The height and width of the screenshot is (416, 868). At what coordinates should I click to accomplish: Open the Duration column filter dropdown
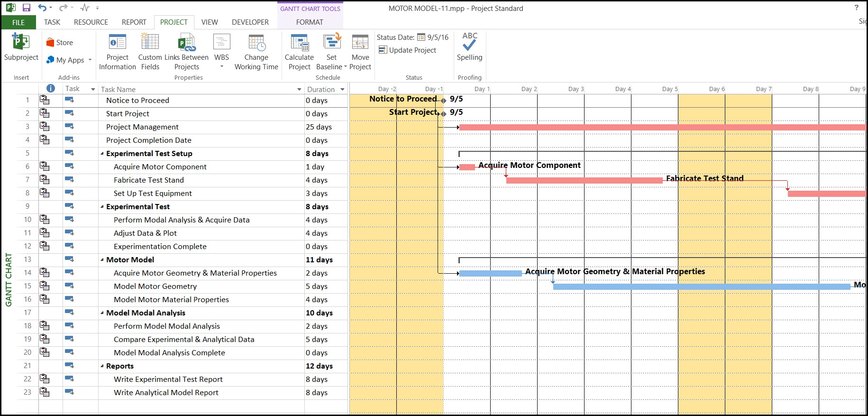[342, 89]
